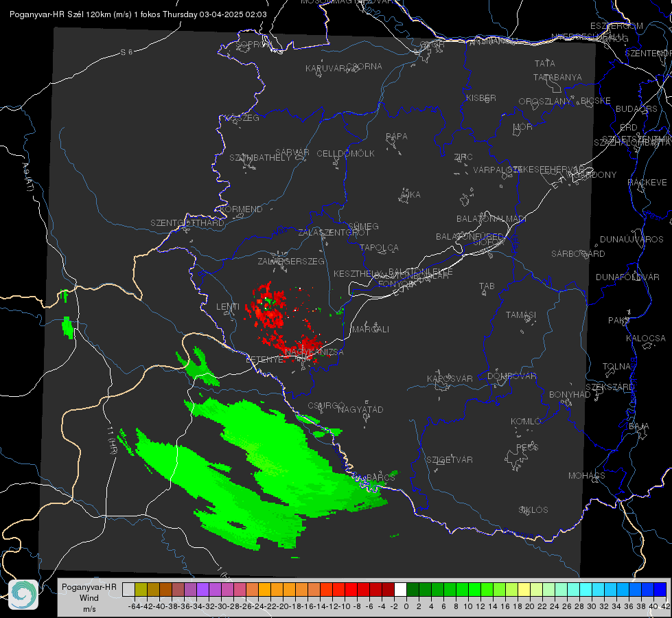Select the PECS label

(526, 447)
